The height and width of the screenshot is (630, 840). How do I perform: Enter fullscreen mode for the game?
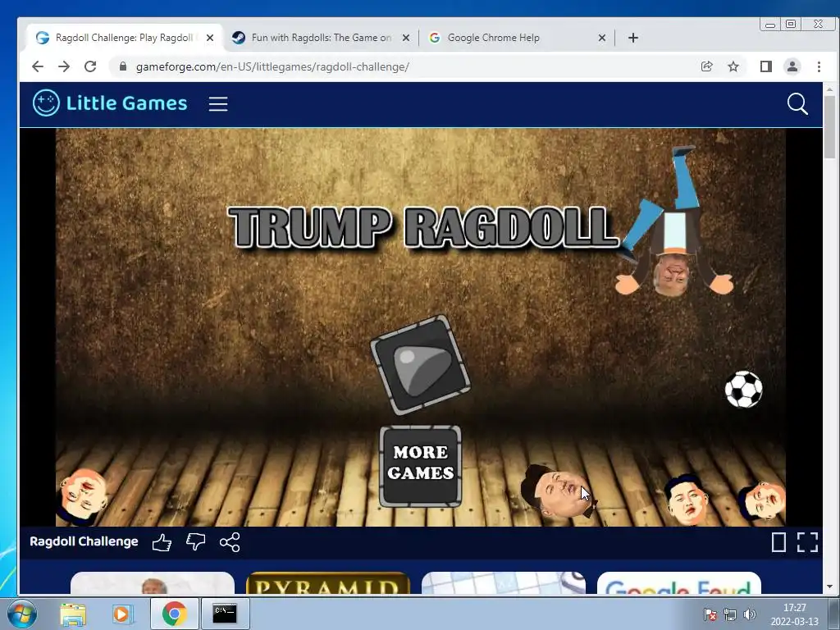tap(807, 542)
